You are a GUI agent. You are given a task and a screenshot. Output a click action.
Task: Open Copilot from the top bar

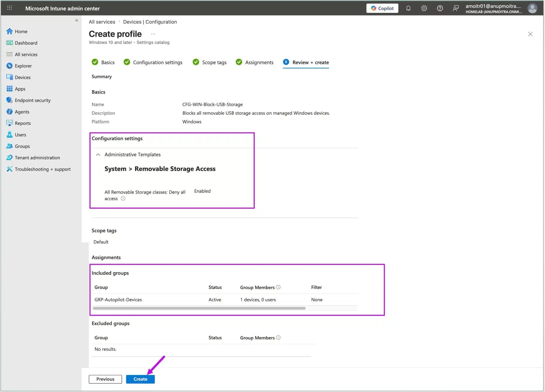382,8
